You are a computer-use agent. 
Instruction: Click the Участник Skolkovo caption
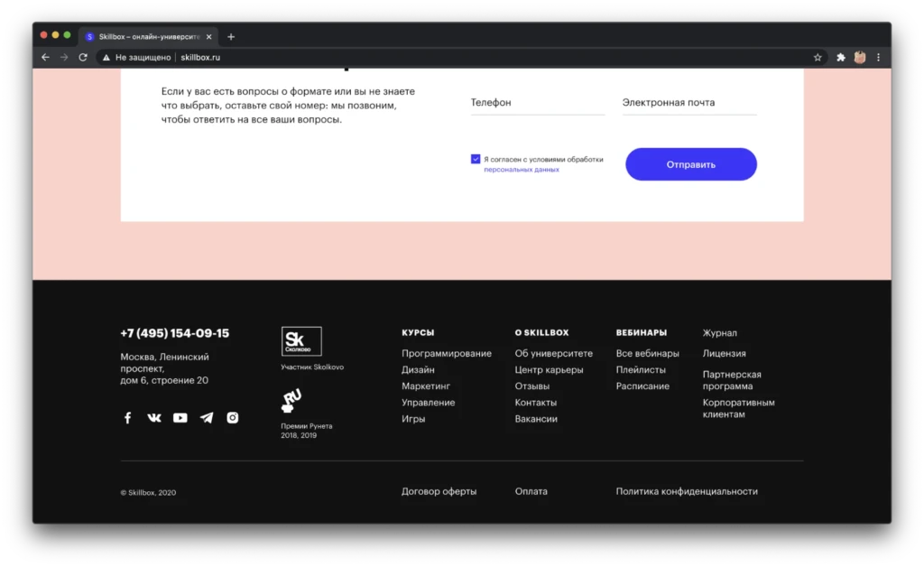(311, 367)
